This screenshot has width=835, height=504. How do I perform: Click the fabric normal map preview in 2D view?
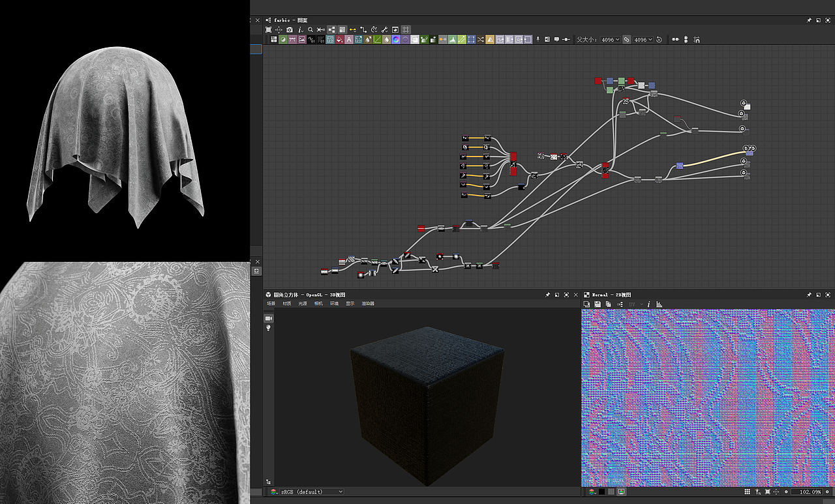708,397
